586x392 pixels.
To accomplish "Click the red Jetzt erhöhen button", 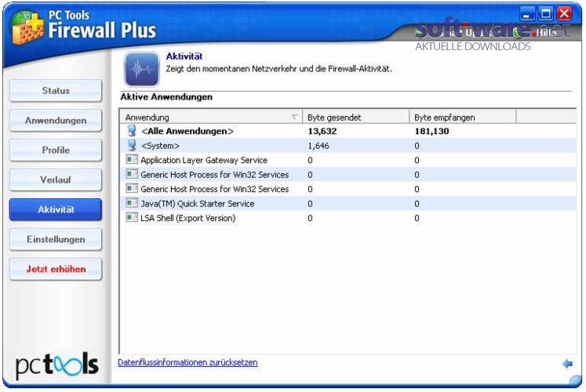I will pos(56,269).
